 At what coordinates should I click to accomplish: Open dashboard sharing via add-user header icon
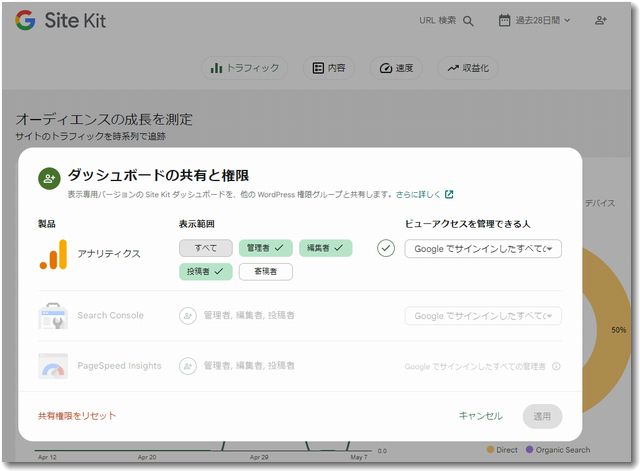pos(600,20)
